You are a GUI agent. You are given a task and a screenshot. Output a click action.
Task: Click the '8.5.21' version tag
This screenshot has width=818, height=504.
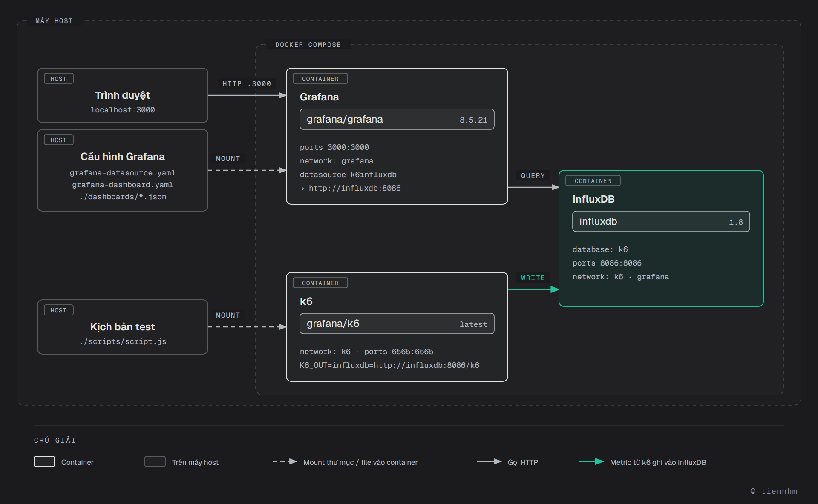point(473,120)
